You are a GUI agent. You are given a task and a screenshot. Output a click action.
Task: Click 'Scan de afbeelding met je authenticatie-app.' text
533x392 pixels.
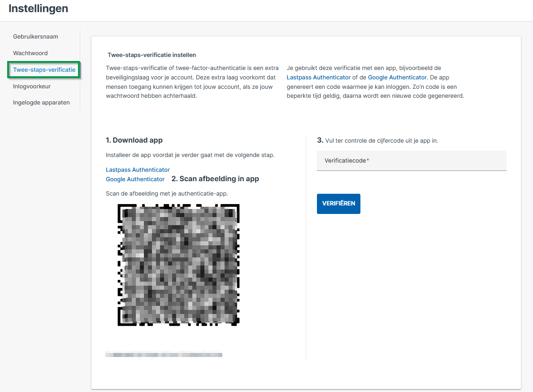167,193
